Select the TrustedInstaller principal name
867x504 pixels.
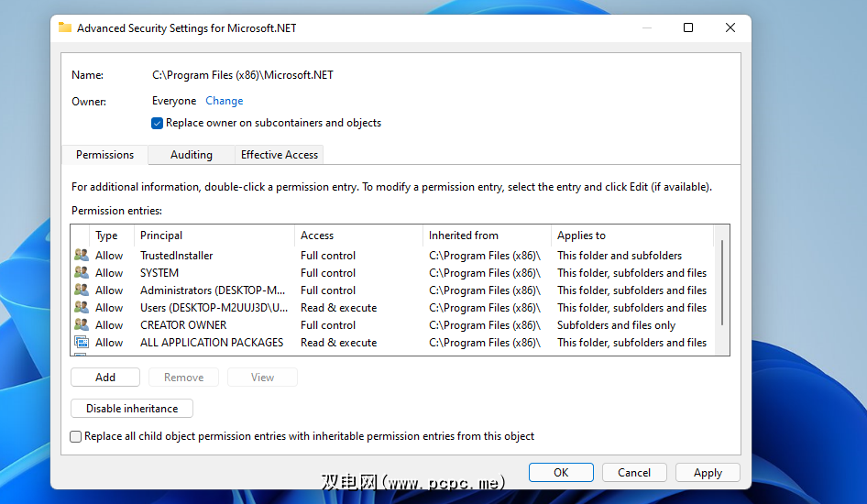pyautogui.click(x=176, y=256)
